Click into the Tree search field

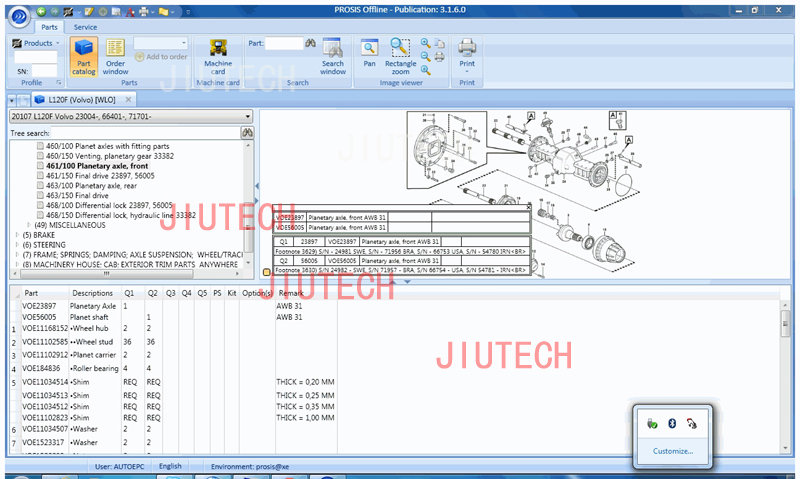145,133
